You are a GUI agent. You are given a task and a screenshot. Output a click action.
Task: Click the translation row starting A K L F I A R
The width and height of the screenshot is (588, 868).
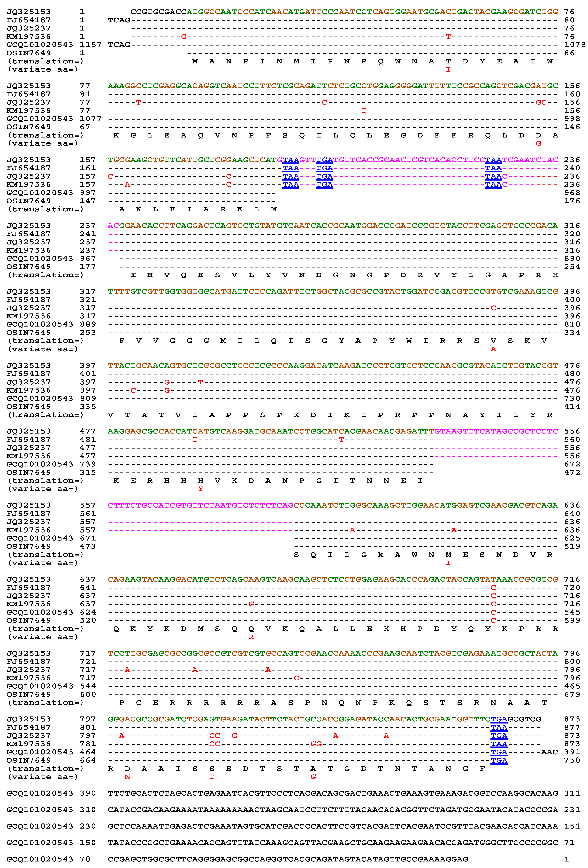198,209
